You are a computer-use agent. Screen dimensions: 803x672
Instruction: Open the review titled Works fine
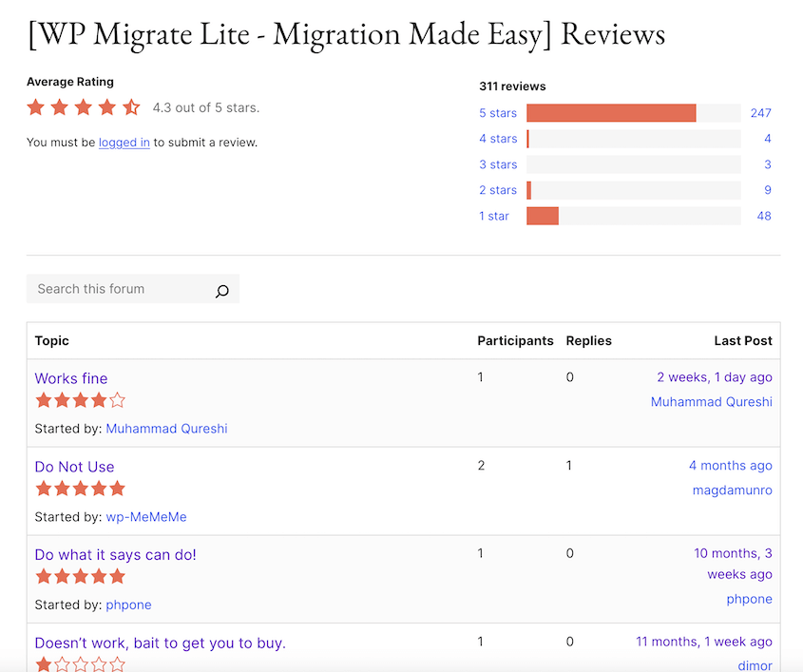click(x=70, y=377)
